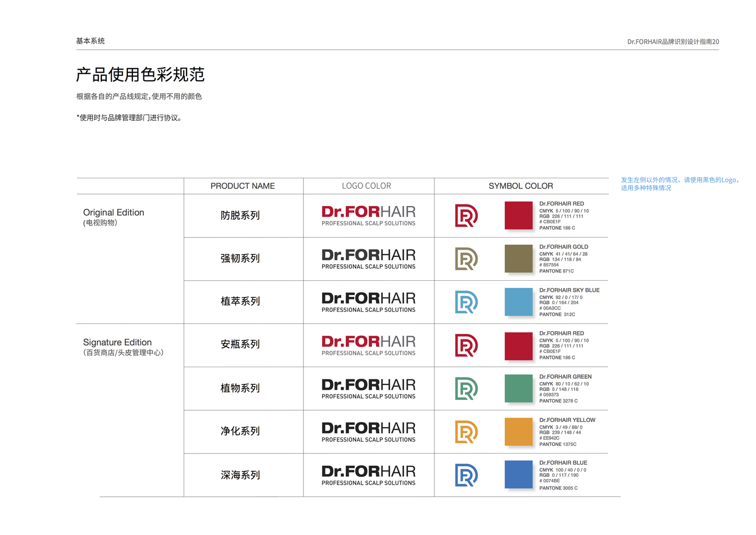This screenshot has width=756, height=535.
Task: Click the blue side note starting 发生左侧以外的情况
Action: [x=680, y=184]
